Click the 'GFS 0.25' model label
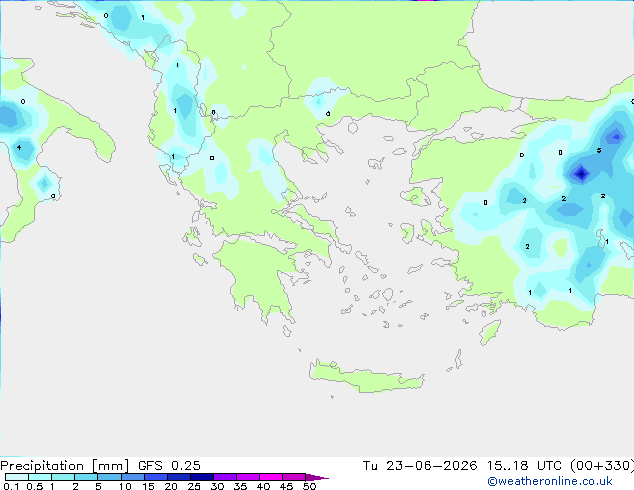This screenshot has height=490, width=634. click(x=169, y=466)
